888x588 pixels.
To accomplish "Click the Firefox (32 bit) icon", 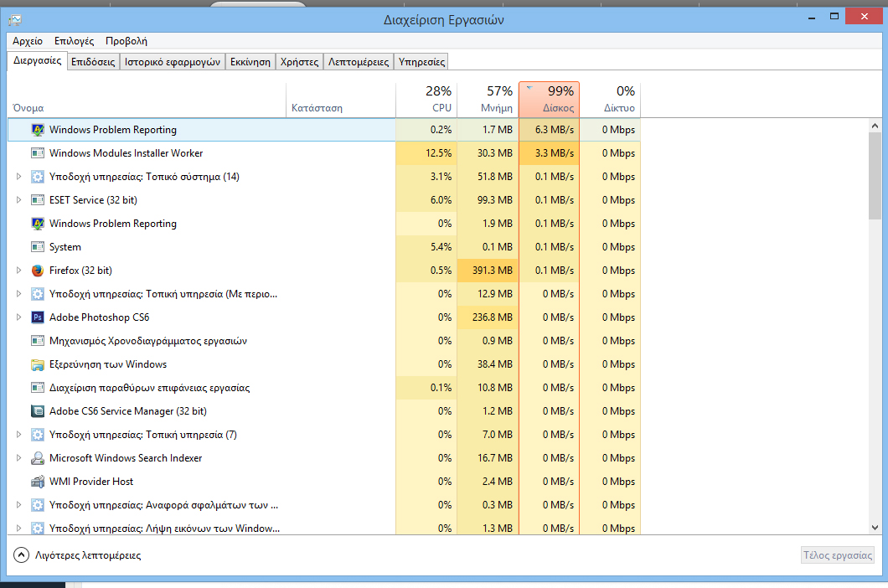I will pos(38,271).
